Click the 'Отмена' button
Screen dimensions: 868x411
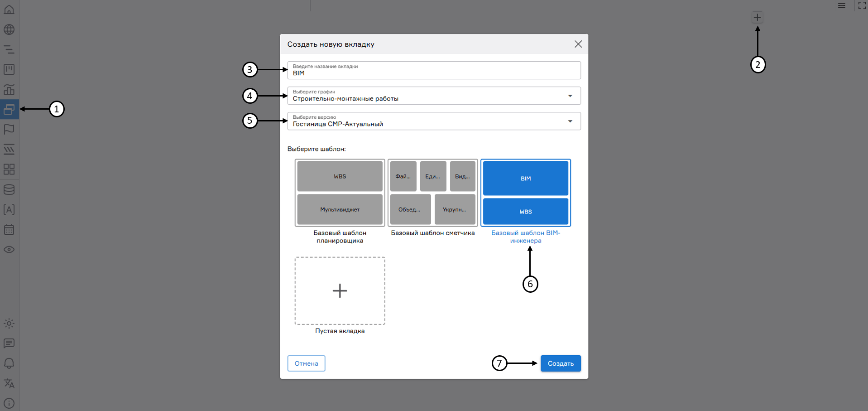click(306, 363)
